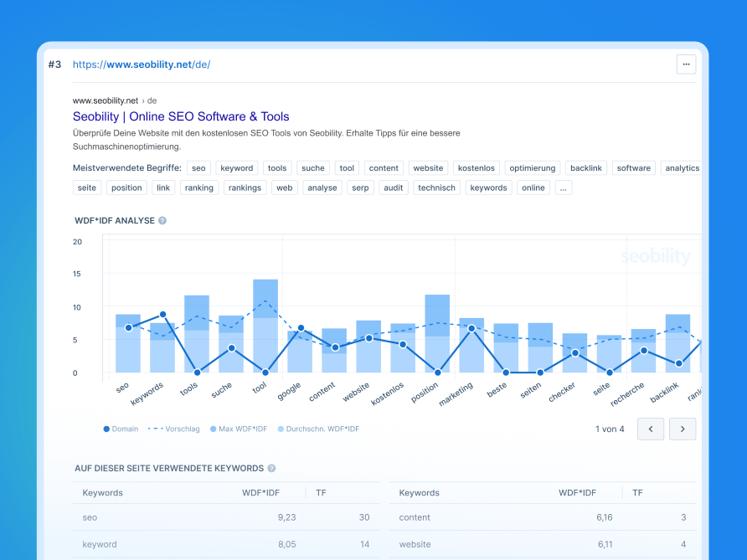The height and width of the screenshot is (560, 747).
Task: Toggle Max WDF*IDF series in legend
Action: [239, 429]
